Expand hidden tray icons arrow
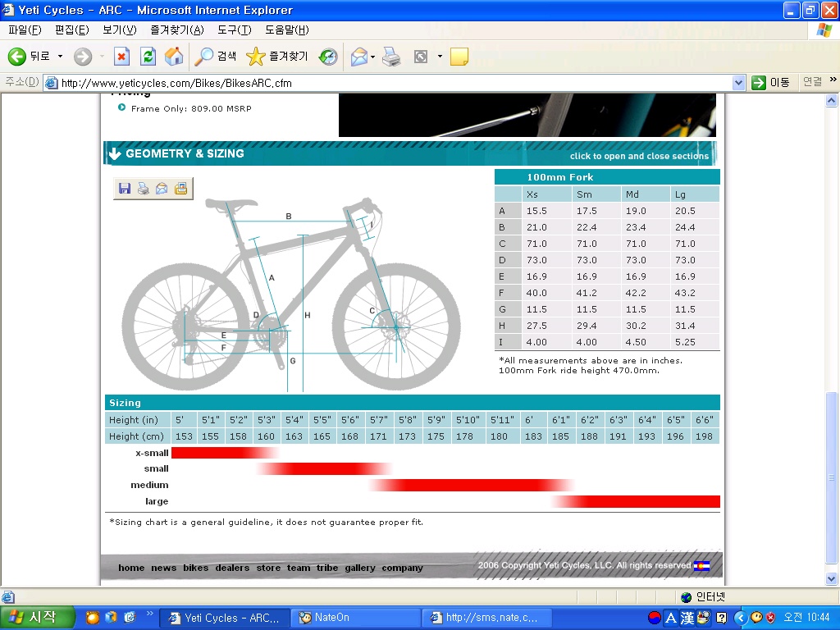The image size is (840, 630). (x=740, y=618)
